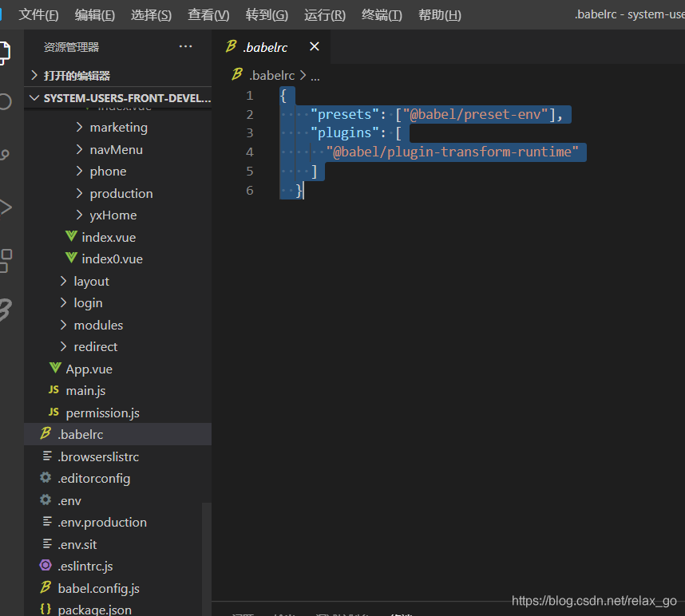The height and width of the screenshot is (616, 685).
Task: Click the Babel icon beside babel.config.js
Action: point(46,587)
